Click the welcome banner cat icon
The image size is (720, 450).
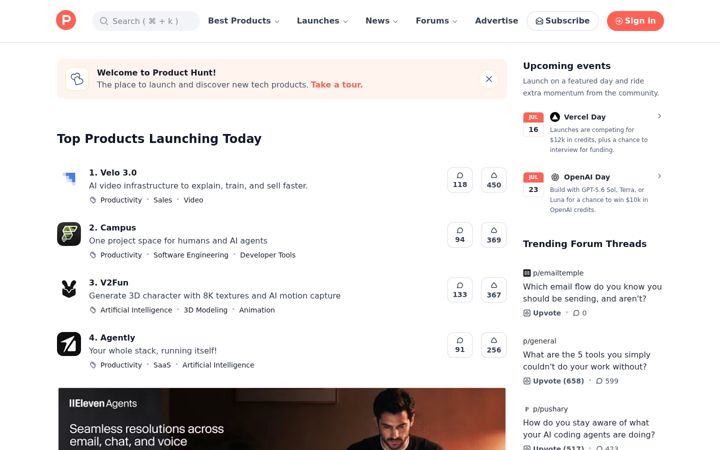coord(77,79)
